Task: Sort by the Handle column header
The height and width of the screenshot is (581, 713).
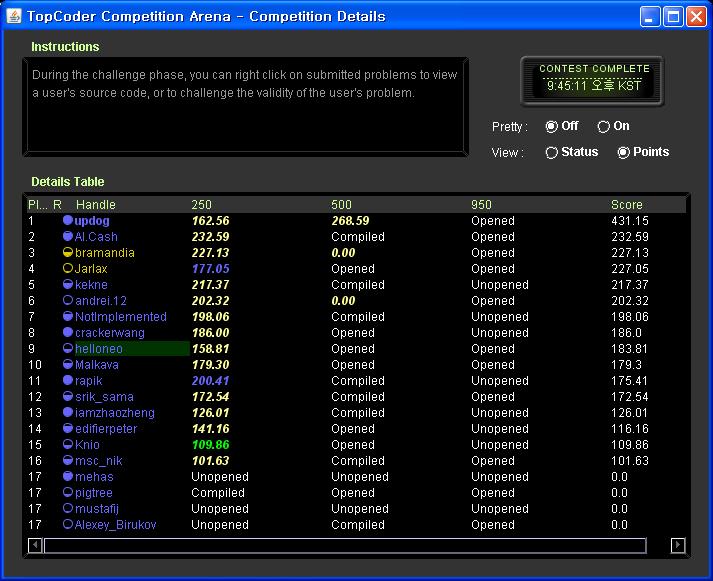Action: 96,205
